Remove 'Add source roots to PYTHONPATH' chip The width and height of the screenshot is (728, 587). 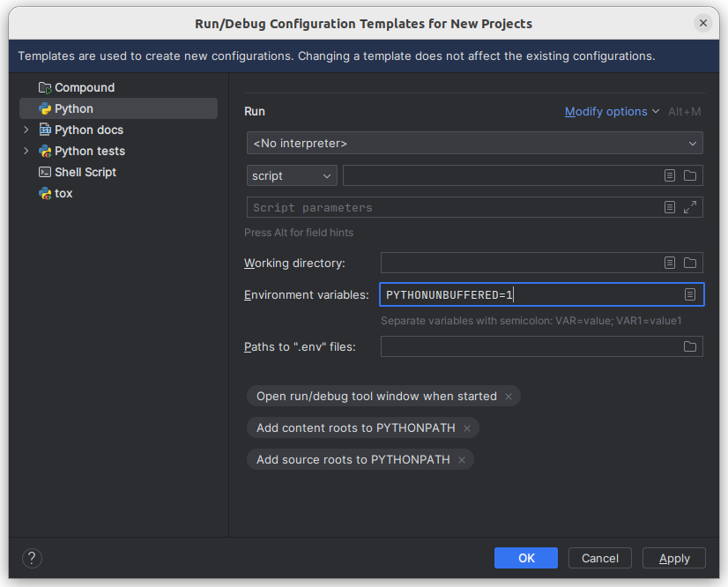point(462,460)
